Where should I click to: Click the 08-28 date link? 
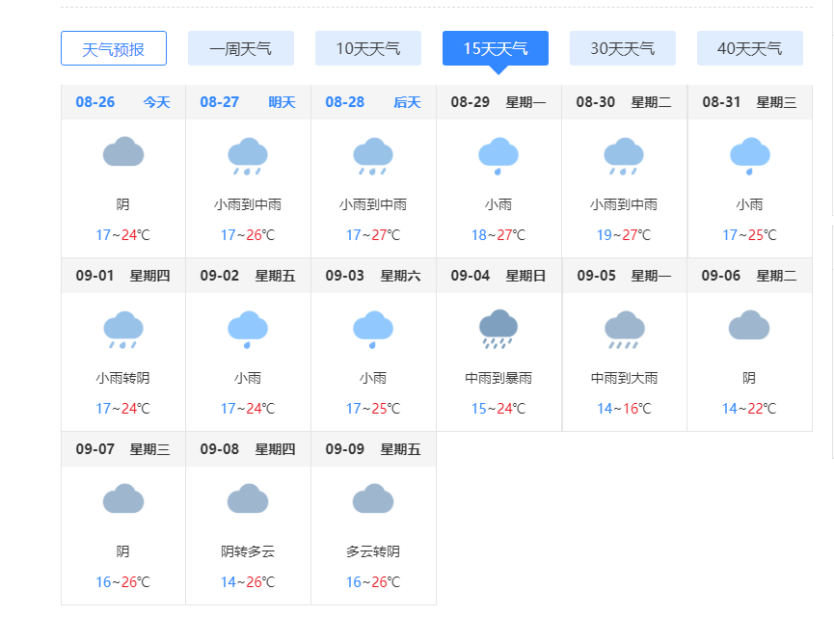[344, 102]
